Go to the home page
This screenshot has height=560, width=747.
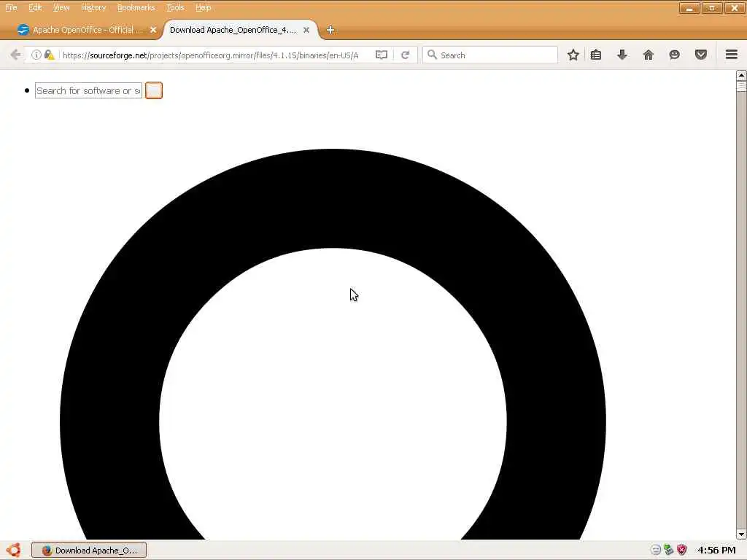(649, 55)
